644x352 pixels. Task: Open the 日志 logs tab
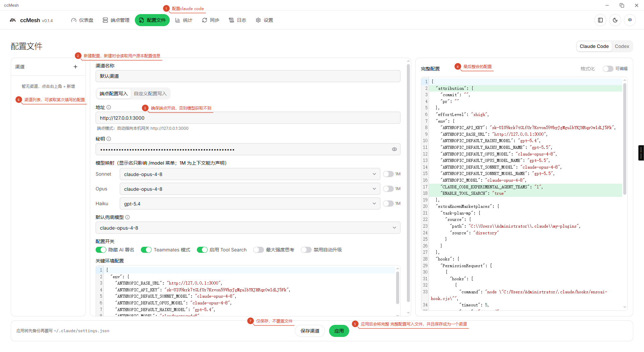[237, 20]
